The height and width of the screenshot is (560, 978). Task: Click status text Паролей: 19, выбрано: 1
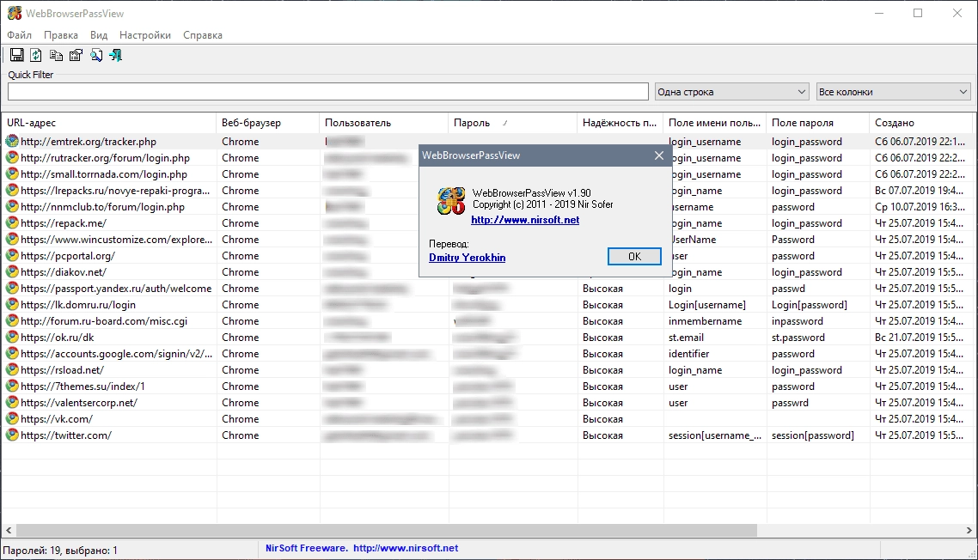[x=60, y=551]
